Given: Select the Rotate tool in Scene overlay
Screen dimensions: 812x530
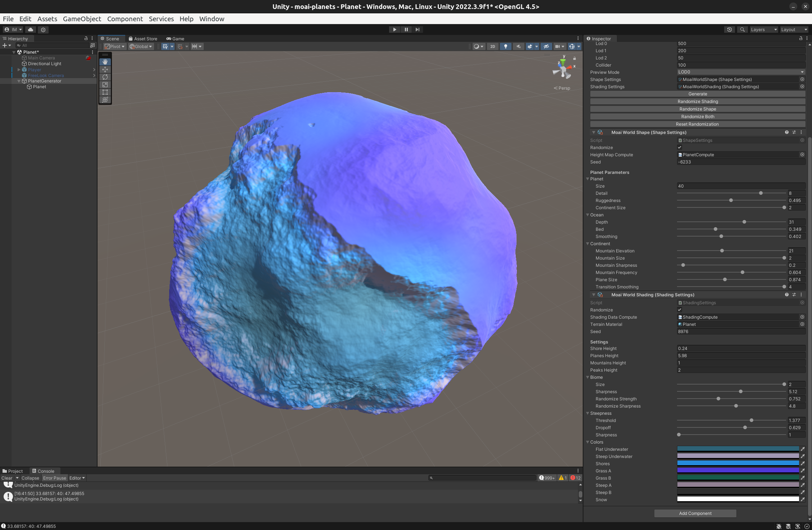Looking at the screenshot, I should [105, 77].
